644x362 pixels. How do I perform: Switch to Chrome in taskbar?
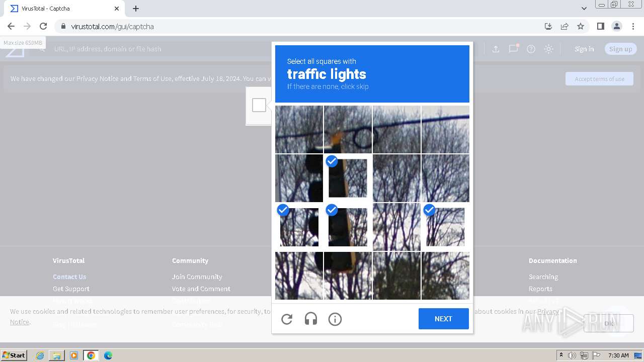91,355
